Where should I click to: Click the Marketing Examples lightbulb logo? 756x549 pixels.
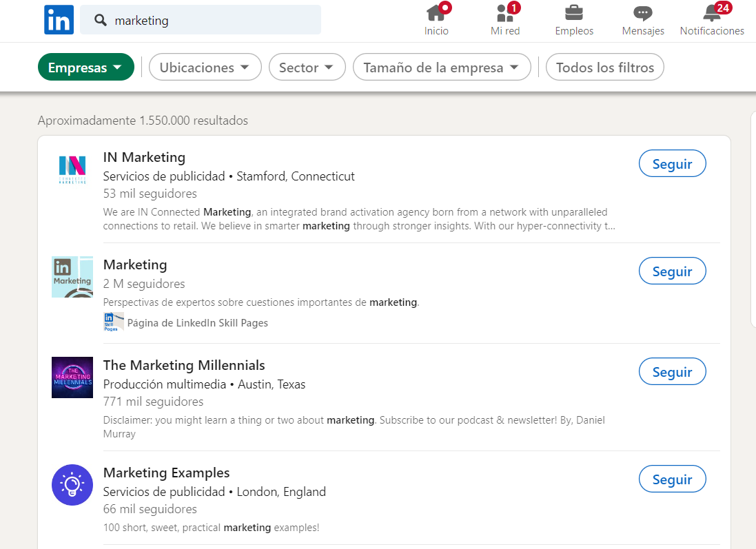72,485
